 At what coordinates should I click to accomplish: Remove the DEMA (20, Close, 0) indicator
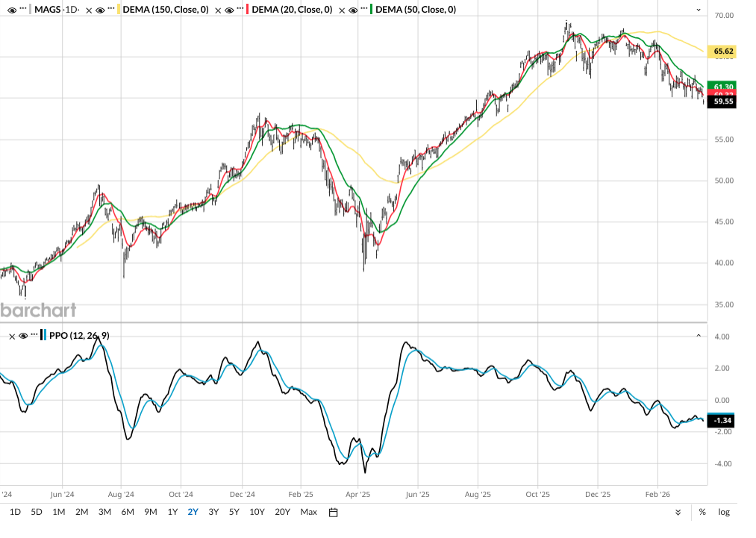(218, 10)
